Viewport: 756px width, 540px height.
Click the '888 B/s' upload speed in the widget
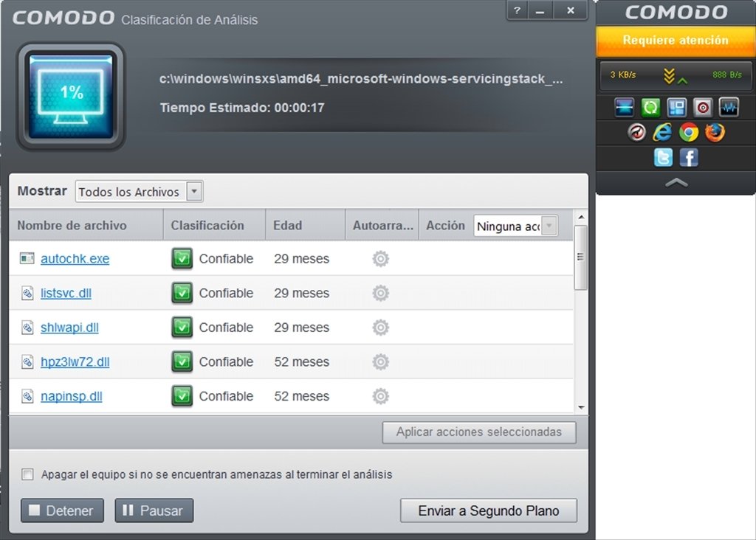pos(727,75)
